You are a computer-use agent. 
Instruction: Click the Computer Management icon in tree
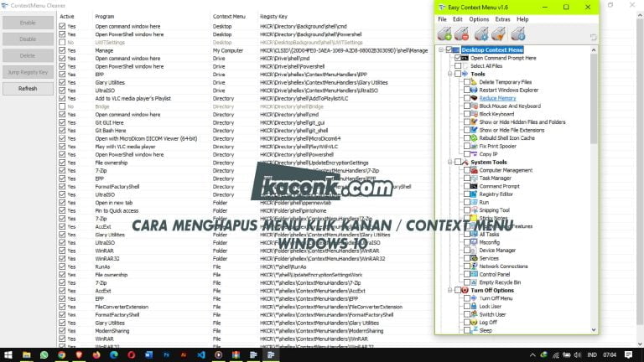[x=474, y=170]
